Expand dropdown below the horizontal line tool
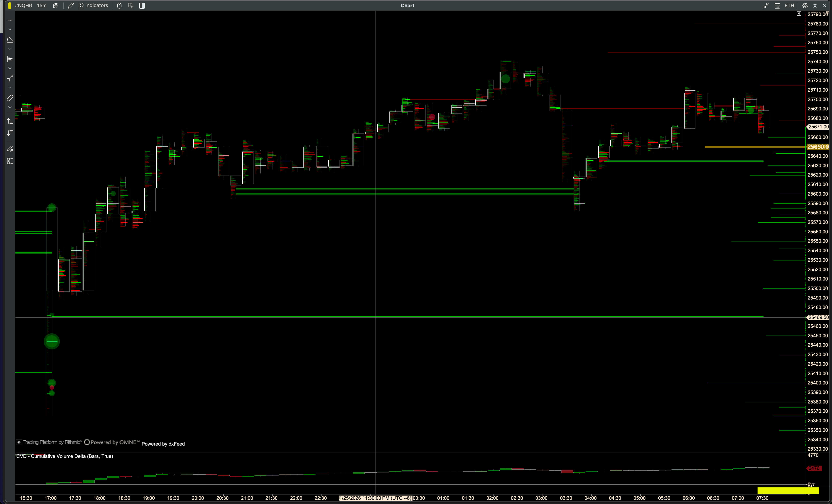This screenshot has height=504, width=832. point(10,30)
